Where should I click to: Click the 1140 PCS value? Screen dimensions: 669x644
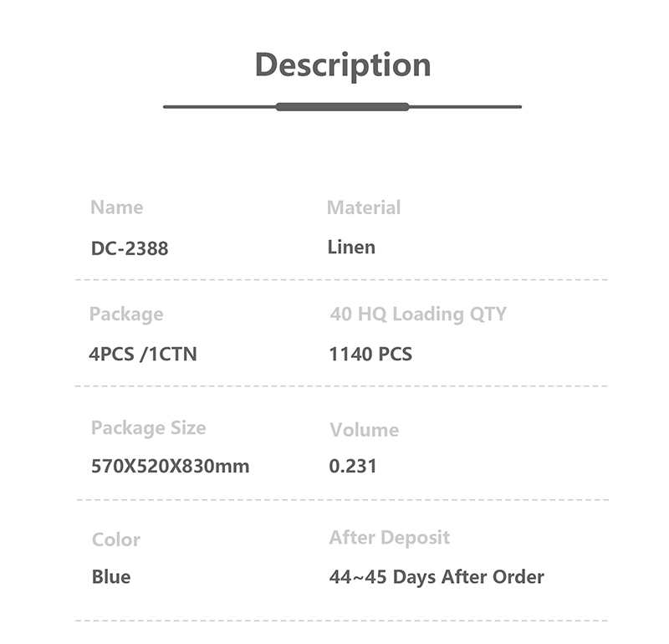[x=370, y=355]
